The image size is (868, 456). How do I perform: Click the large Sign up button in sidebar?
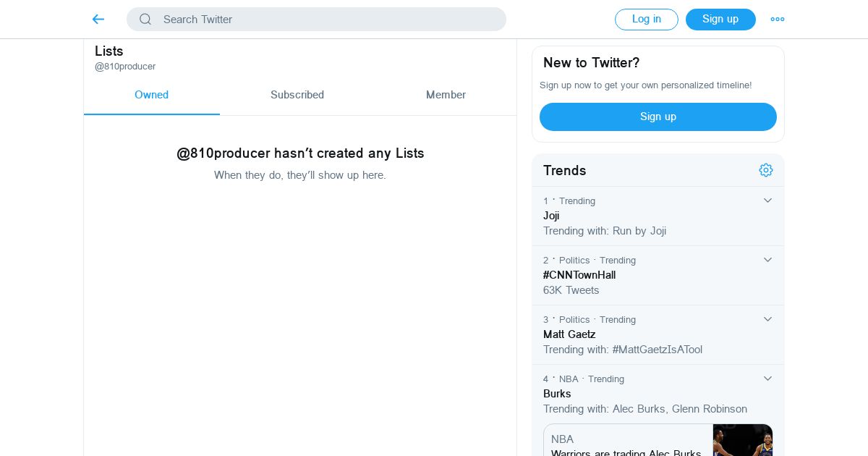click(658, 117)
